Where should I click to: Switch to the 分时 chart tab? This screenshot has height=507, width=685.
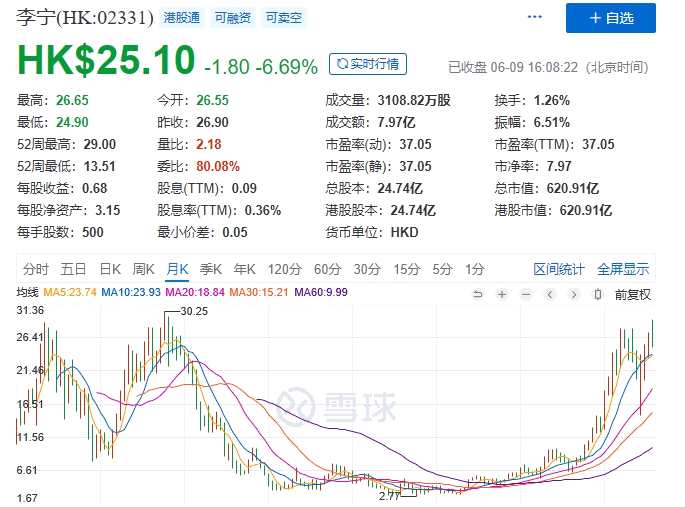click(x=36, y=269)
